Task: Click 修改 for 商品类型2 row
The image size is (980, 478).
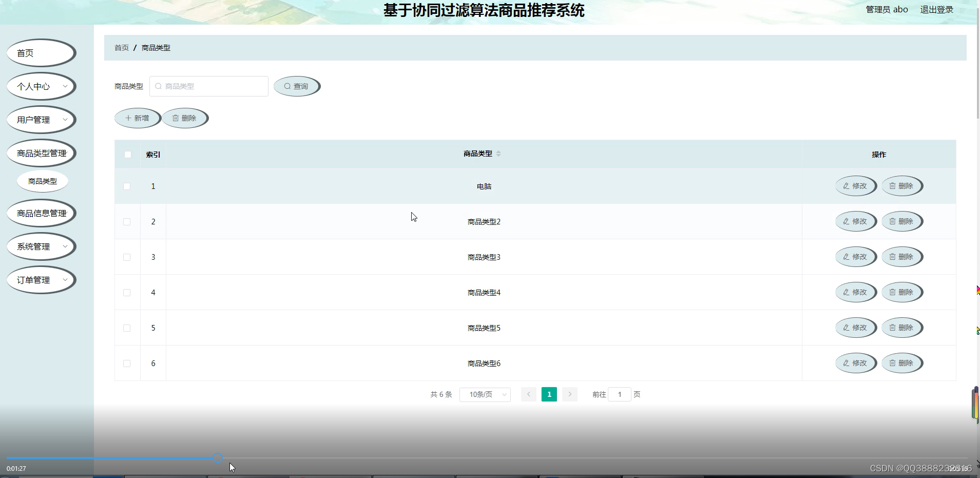Action: click(856, 221)
